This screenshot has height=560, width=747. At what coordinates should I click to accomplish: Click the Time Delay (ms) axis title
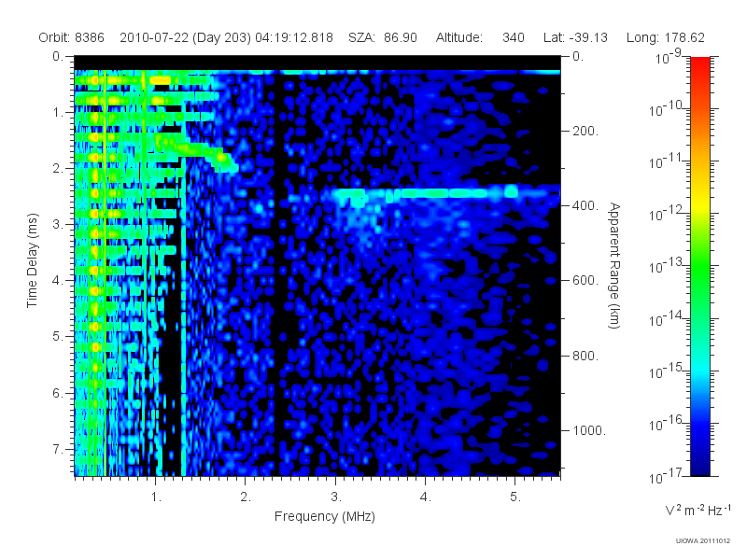[x=32, y=260]
